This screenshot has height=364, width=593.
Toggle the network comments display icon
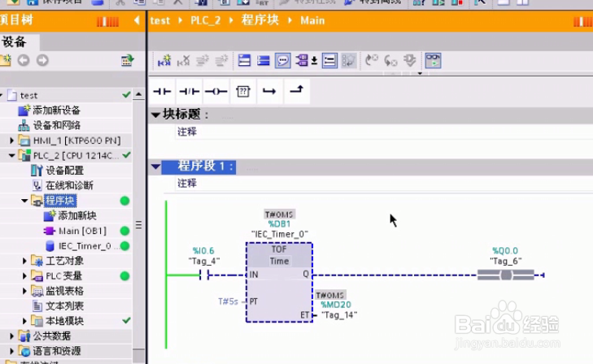pyautogui.click(x=329, y=60)
